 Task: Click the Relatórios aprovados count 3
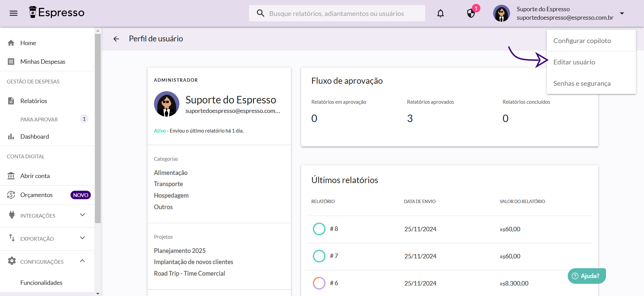tap(410, 118)
